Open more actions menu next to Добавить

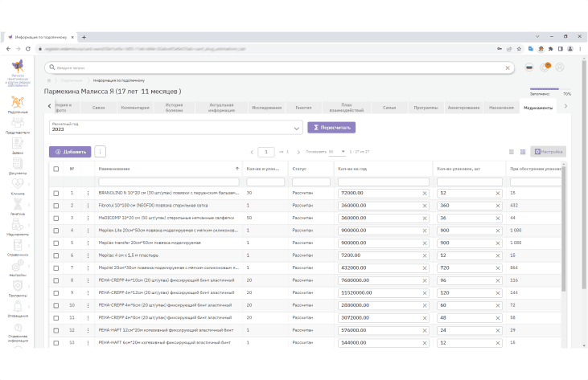[x=100, y=152]
